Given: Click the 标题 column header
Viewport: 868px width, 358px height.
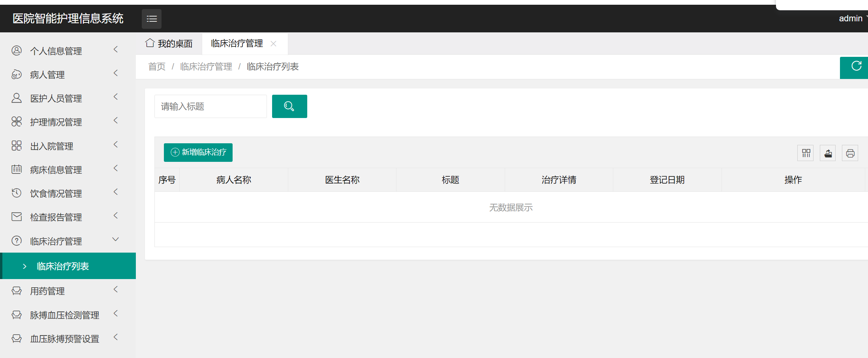Looking at the screenshot, I should [x=451, y=180].
